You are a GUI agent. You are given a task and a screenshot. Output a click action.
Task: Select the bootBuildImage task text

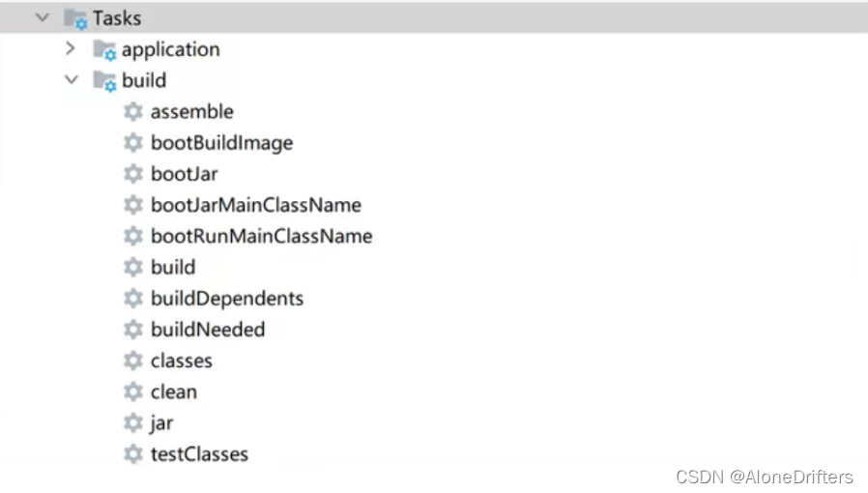(222, 143)
